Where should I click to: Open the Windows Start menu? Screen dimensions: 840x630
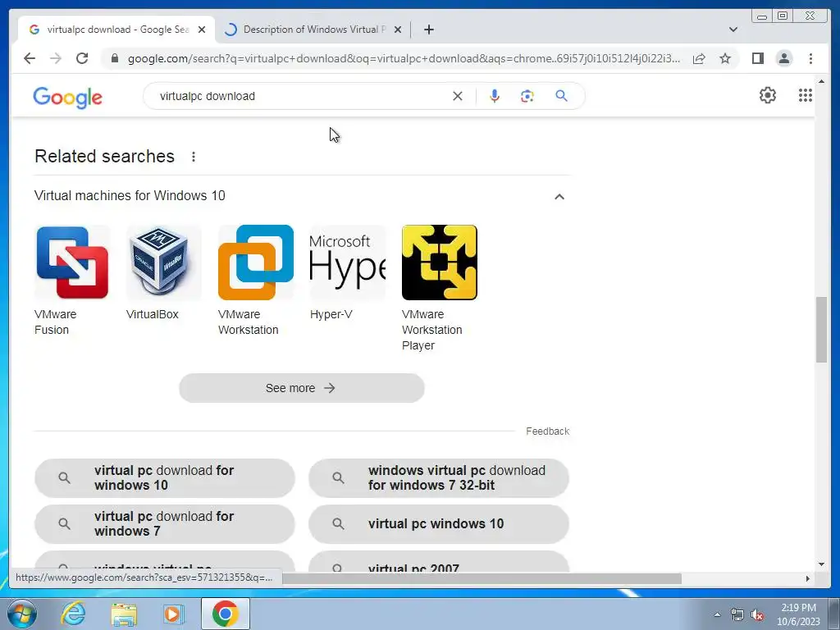pyautogui.click(x=22, y=614)
